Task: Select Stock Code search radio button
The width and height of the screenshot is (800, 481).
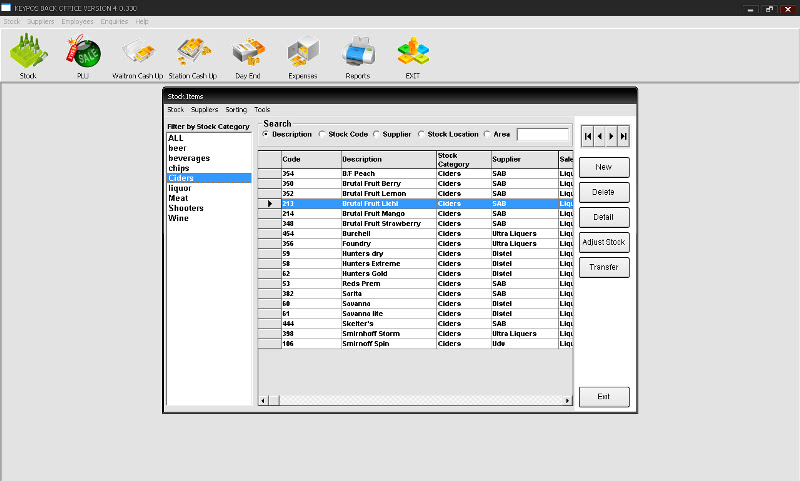Action: (x=321, y=134)
